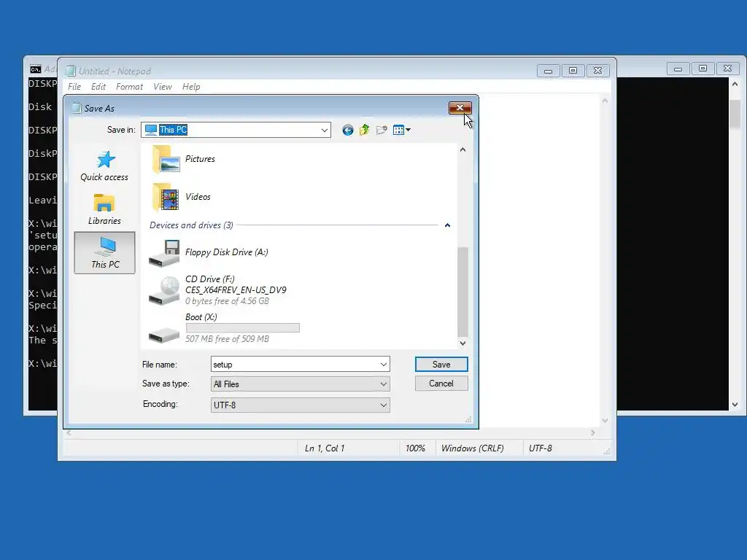Screen dimensions: 747x560
Task: Minimize the Command Prompt window
Action: (x=678, y=69)
